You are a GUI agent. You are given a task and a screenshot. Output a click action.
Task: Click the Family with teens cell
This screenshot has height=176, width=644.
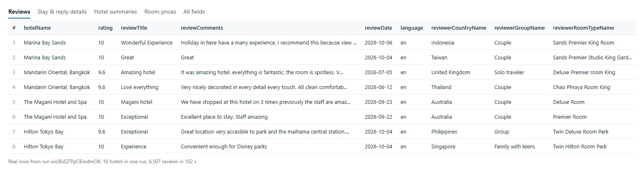click(x=514, y=147)
